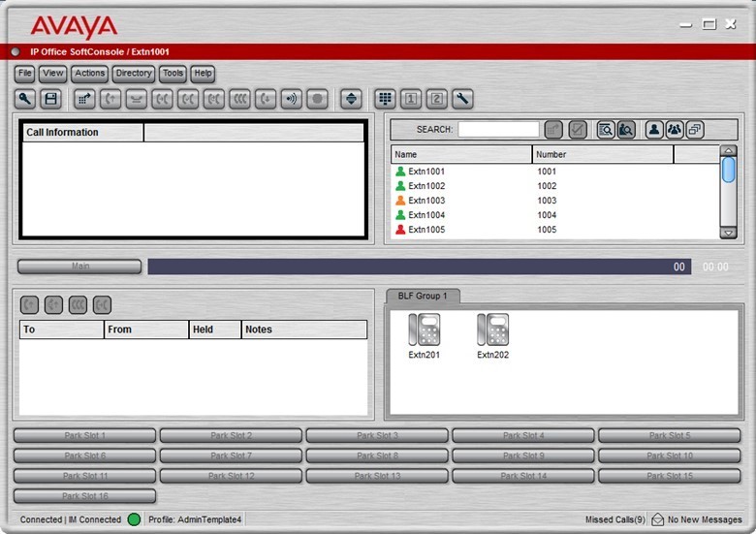Screen dimensions: 756x534
Task: Click the Park Slot 8 button
Action: [x=378, y=455]
